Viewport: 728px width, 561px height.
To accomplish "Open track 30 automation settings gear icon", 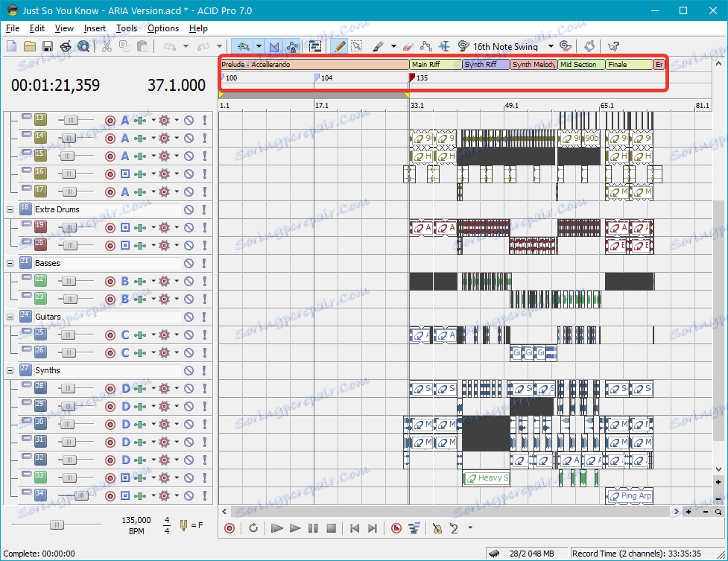I will click(165, 424).
